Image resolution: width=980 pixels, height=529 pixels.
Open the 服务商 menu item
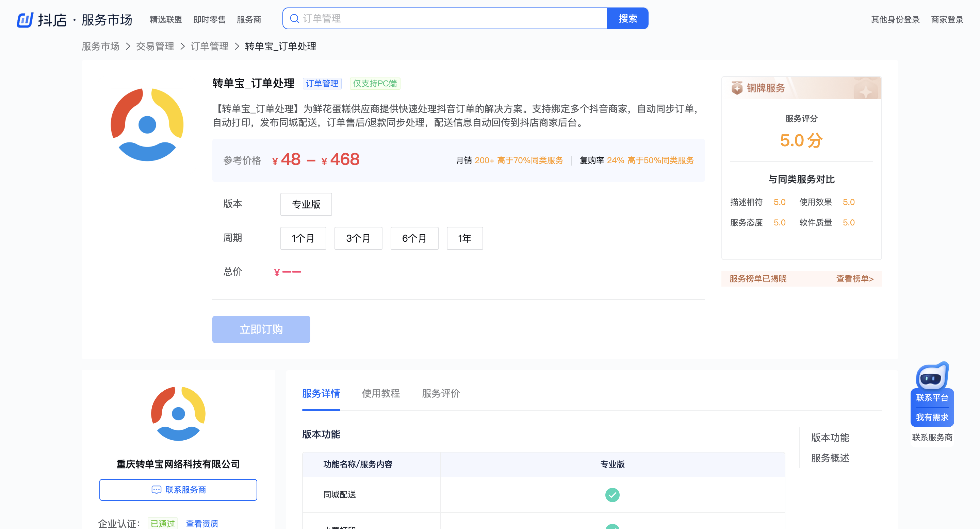pos(249,19)
